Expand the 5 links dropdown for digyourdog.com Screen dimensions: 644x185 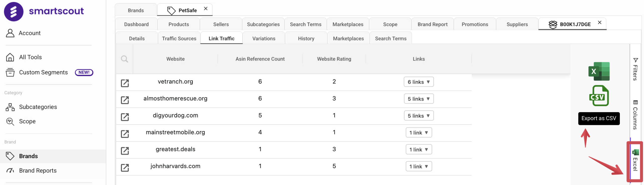click(x=419, y=116)
